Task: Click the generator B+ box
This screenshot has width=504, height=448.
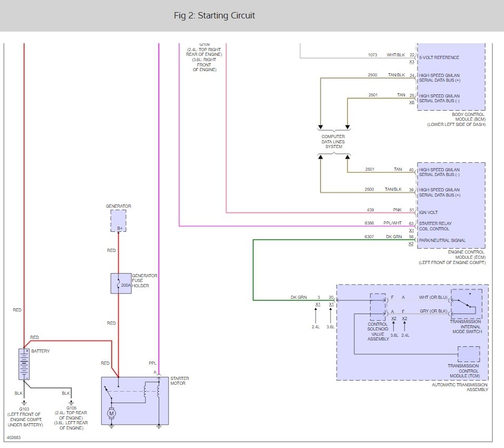Action: 118,220
